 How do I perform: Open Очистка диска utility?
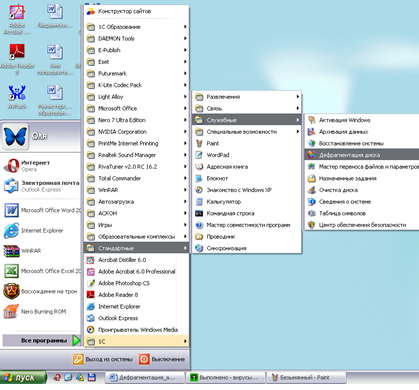tap(362, 190)
